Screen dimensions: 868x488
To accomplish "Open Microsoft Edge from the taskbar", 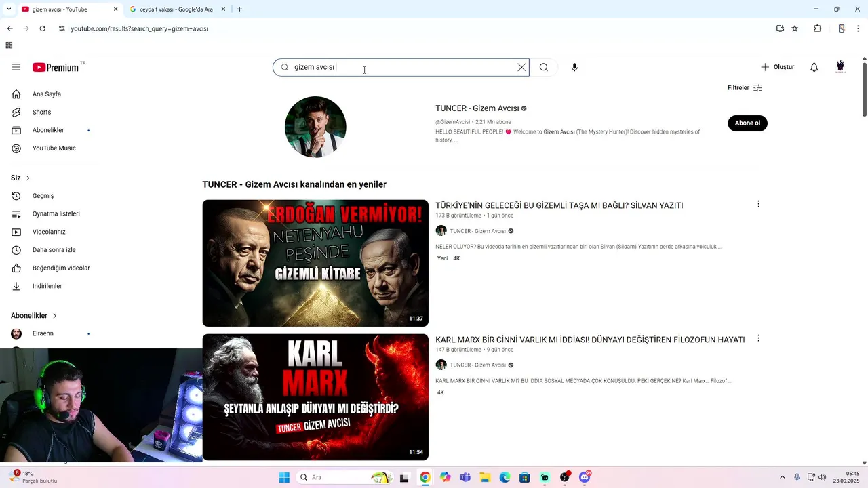I will tap(505, 477).
